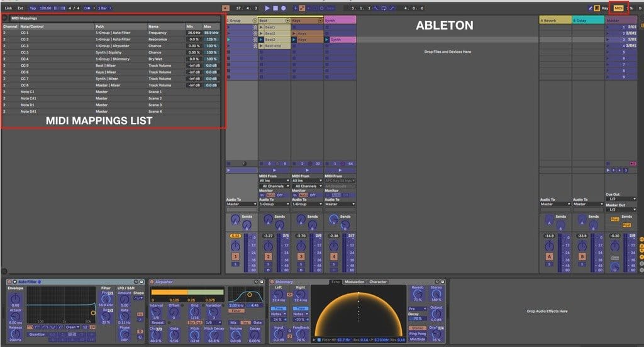Toggle the metronome in the control bar

point(87,8)
